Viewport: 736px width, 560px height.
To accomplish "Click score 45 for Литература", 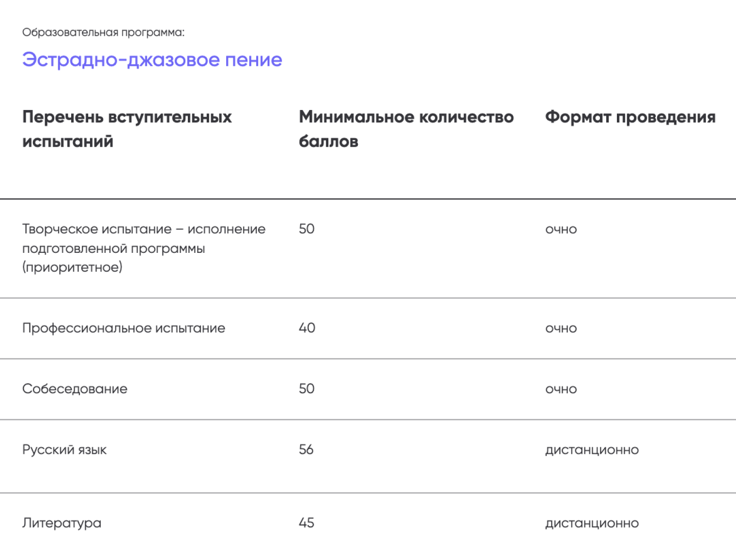I will (x=307, y=523).
